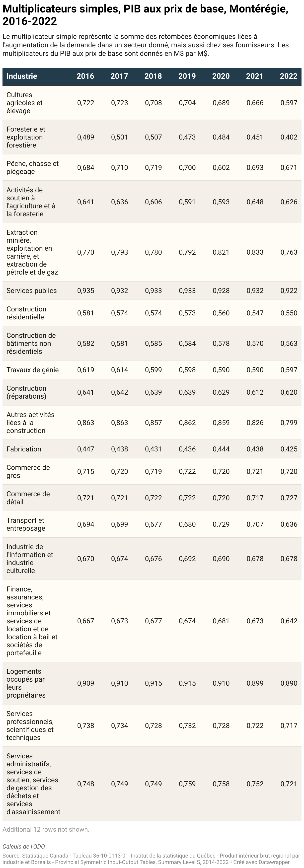Screen dimensions: 304x868
Task: Click Cultures agricoles 2022 value 0,597
Action: pos(289,103)
